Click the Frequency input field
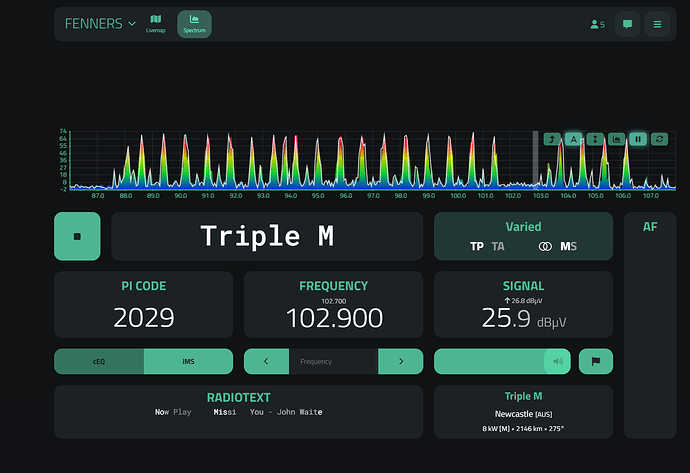Image resolution: width=690 pixels, height=473 pixels. coord(333,361)
